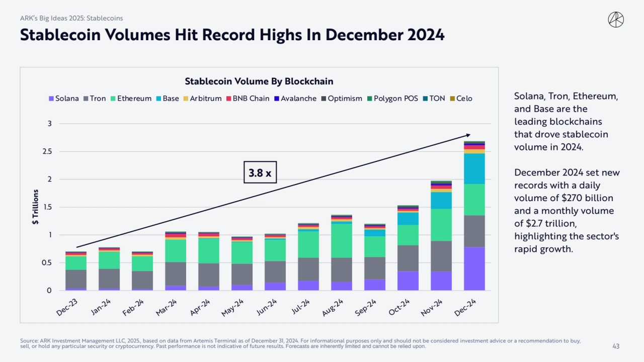Click the header 'ARK's Big Ideas 2025: Stablecoins'
Screen dimensions: 644x362
click(71, 18)
